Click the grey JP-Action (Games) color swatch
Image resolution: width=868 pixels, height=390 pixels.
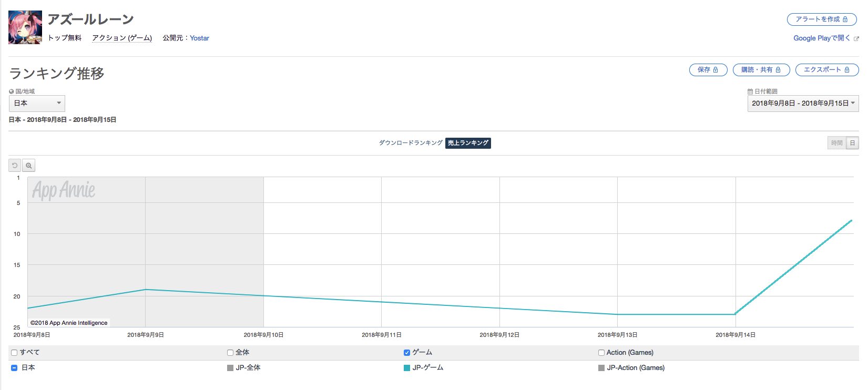tap(601, 368)
